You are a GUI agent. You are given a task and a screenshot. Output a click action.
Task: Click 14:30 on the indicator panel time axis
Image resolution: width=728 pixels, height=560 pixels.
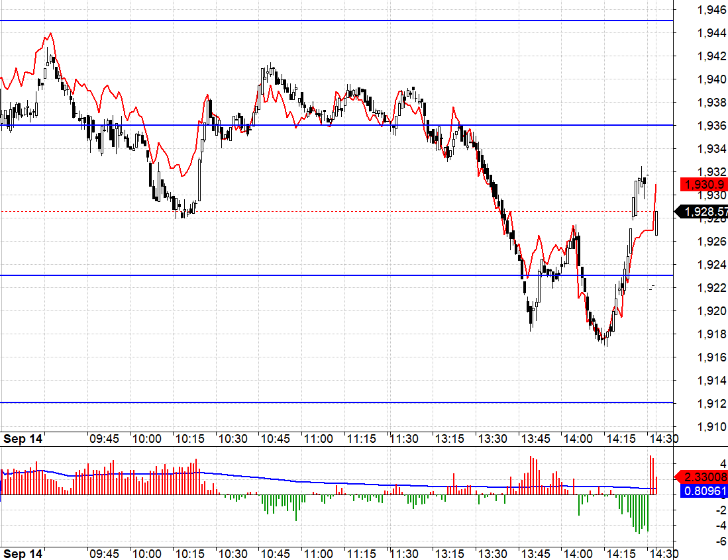664,554
